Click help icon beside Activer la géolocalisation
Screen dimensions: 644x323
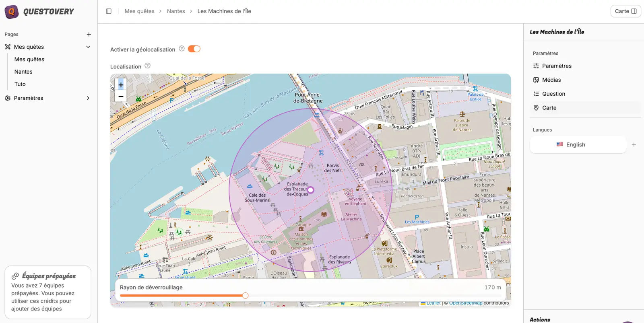(182, 49)
